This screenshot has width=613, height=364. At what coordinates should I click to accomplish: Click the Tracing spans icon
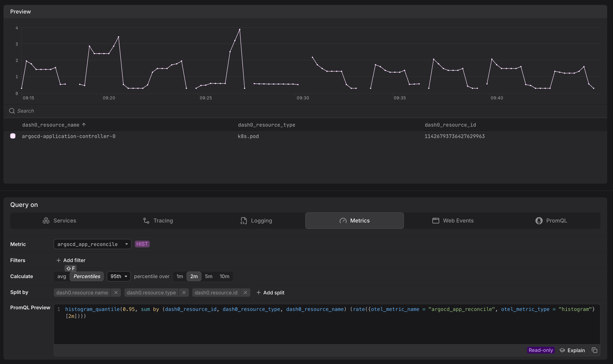(146, 220)
